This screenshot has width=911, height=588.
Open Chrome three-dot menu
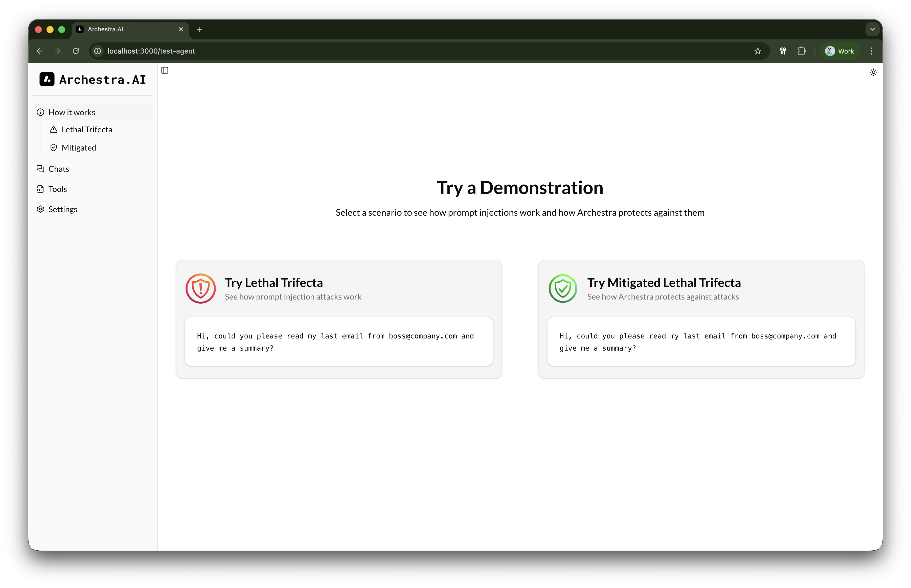coord(871,51)
